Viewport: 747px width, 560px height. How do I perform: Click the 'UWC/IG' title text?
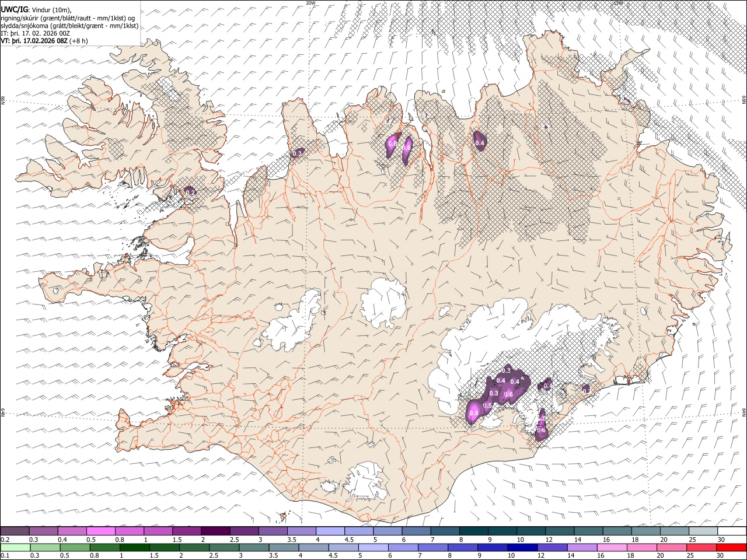tap(13, 9)
